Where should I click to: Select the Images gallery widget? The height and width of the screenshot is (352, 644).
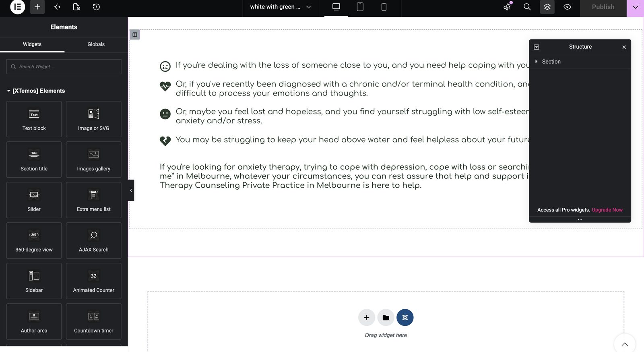tap(93, 159)
